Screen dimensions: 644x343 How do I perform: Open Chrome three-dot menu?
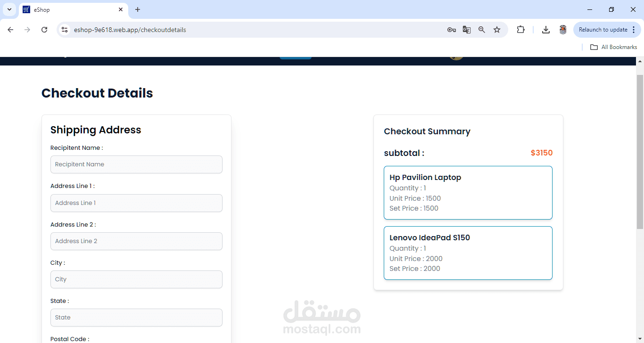[x=634, y=30]
